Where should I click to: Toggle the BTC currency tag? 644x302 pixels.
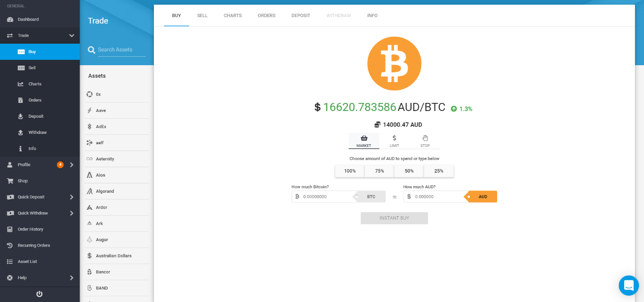(369, 197)
